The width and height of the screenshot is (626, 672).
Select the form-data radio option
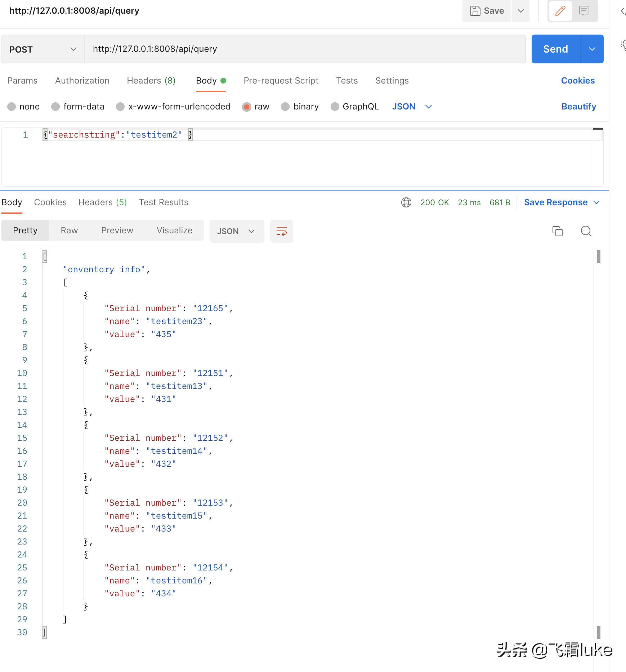[55, 107]
